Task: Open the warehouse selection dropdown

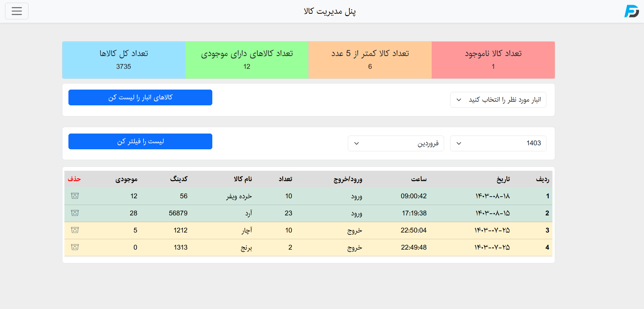Action: tap(498, 100)
